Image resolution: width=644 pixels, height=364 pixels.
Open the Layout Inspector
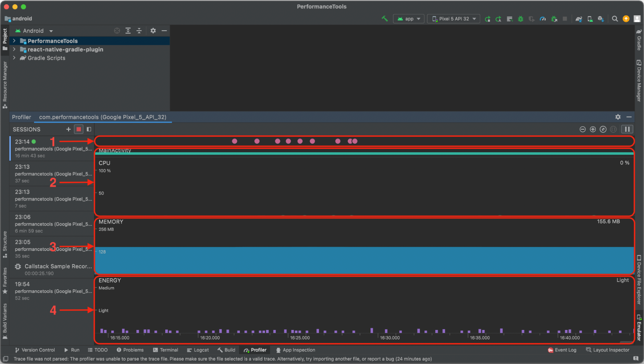point(608,350)
